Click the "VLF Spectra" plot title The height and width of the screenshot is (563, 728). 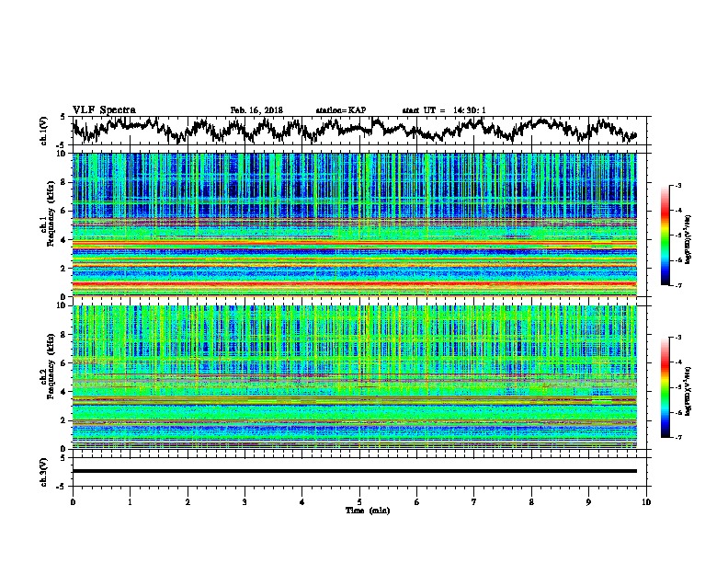tap(104, 109)
